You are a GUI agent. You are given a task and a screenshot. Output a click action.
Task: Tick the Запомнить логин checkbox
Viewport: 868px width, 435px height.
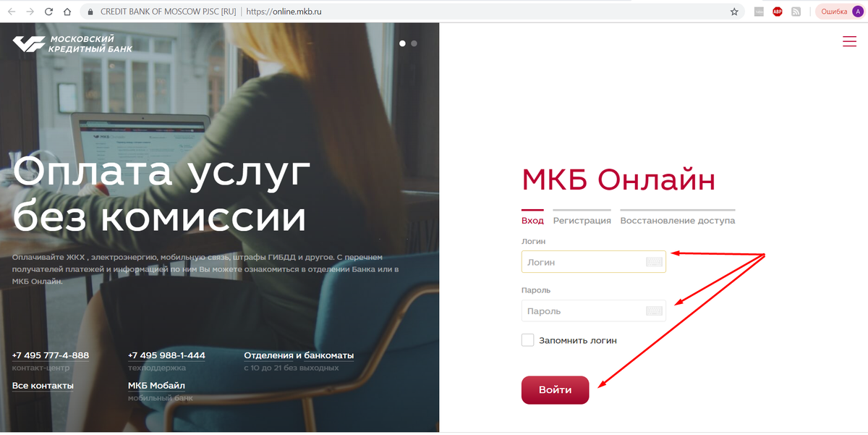coord(527,340)
